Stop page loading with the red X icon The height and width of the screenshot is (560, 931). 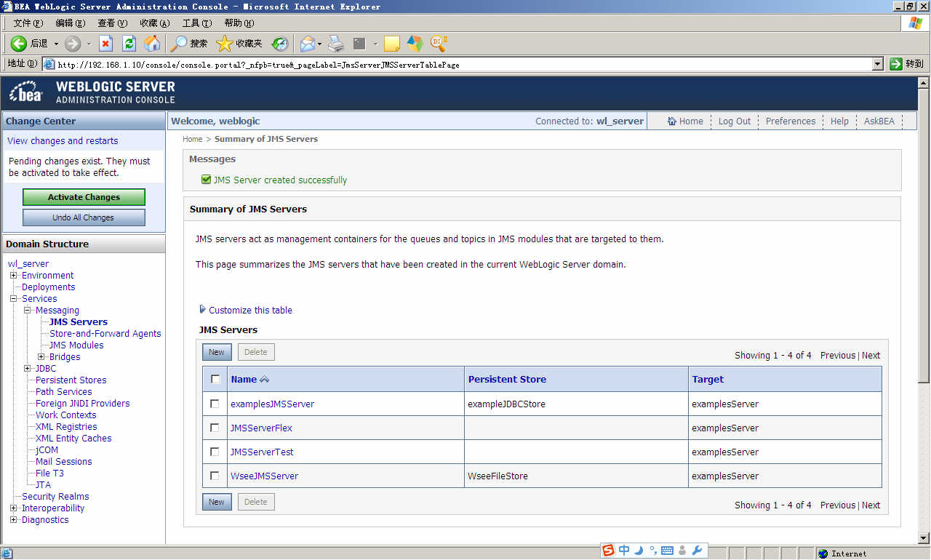(106, 44)
